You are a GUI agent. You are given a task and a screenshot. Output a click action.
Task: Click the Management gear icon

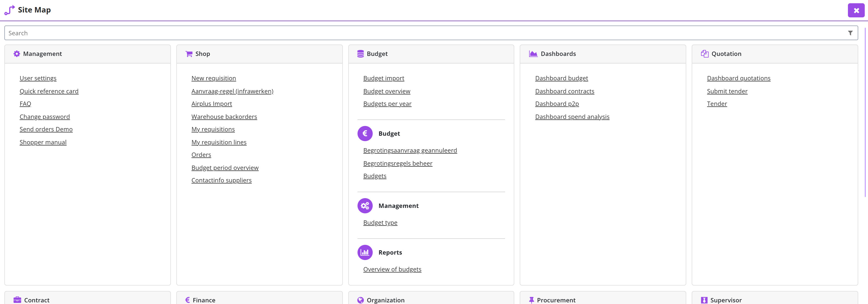tap(17, 53)
